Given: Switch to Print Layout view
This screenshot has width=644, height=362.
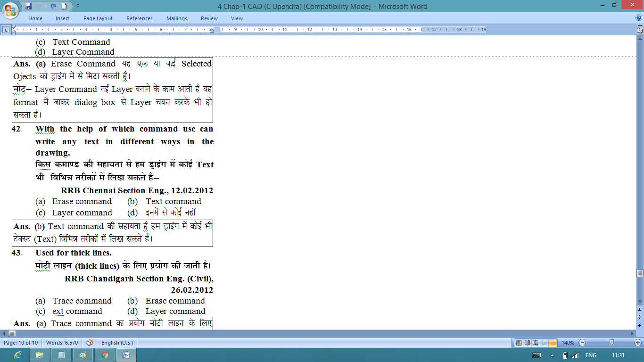Looking at the screenshot, I should pos(519,343).
